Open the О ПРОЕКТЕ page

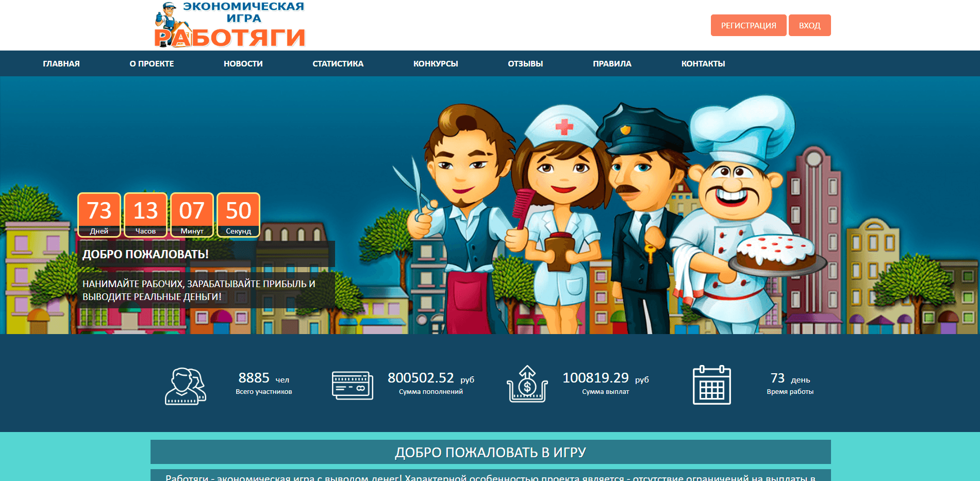click(x=151, y=63)
